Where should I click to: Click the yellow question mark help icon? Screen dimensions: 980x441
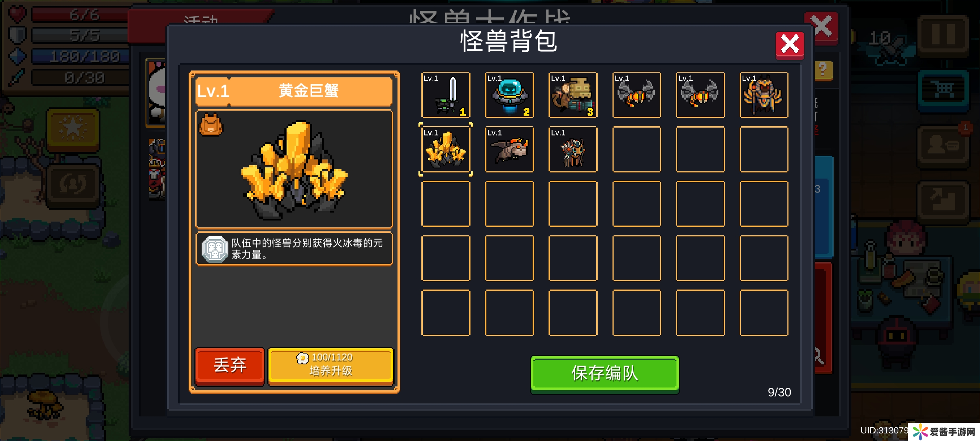click(823, 70)
